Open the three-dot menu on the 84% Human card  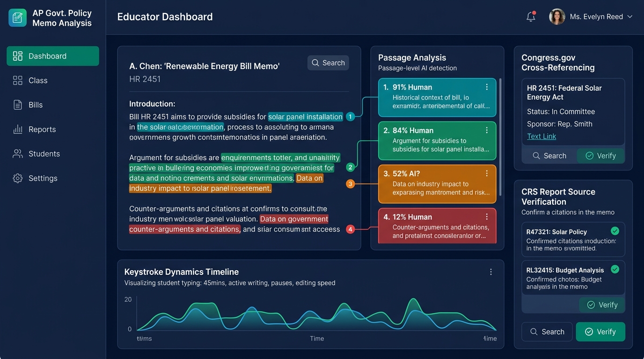487,130
